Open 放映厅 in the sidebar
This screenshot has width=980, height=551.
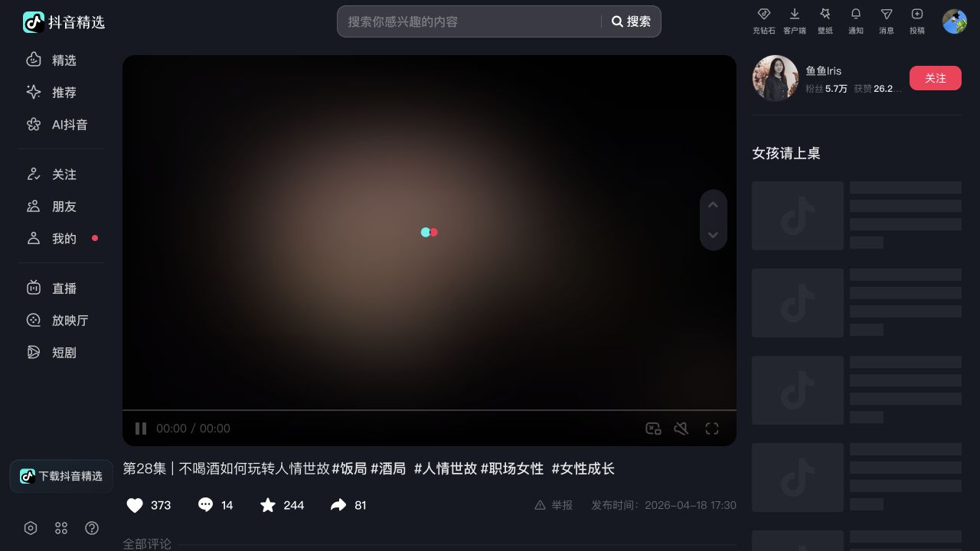pyautogui.click(x=61, y=321)
